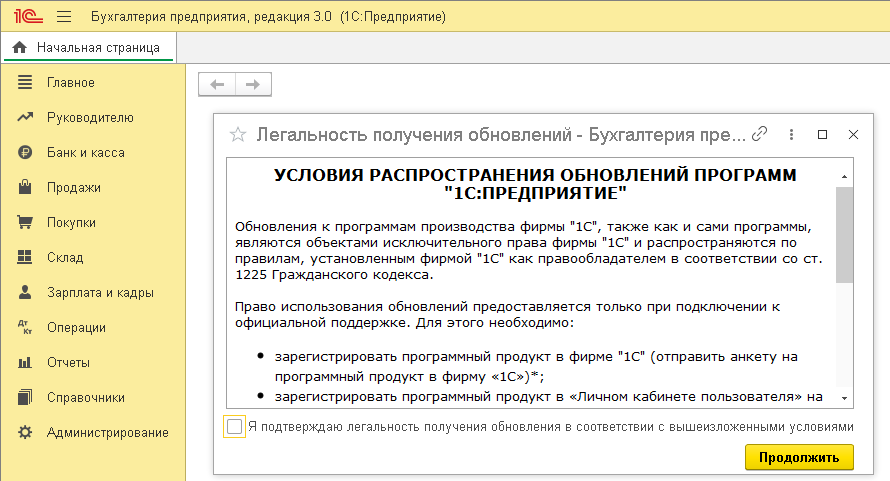Viewport: 890px width, 481px height.
Task: Open the Операции section
Action: point(76,328)
